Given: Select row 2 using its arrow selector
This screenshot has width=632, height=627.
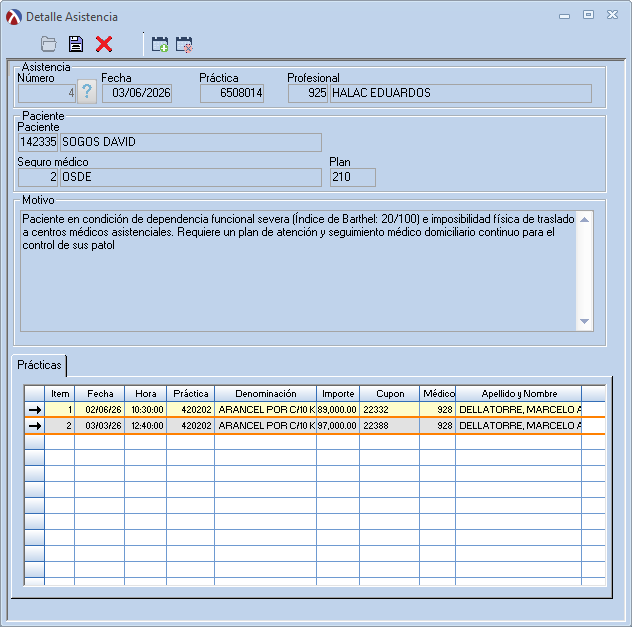Looking at the screenshot, I should pos(35,426).
